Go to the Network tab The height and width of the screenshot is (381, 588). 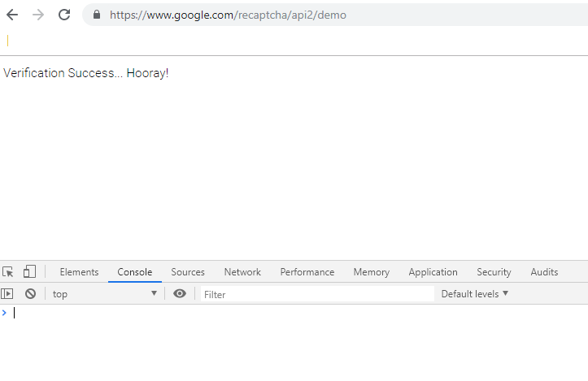point(242,272)
